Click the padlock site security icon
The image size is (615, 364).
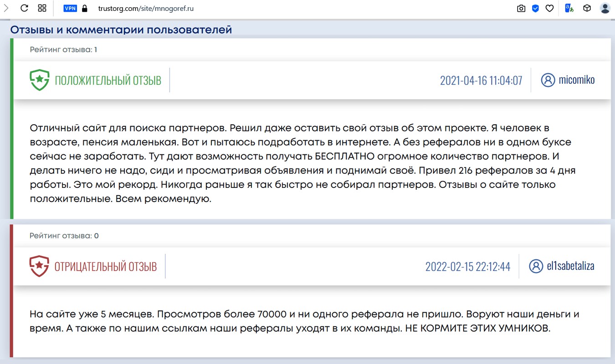[84, 8]
